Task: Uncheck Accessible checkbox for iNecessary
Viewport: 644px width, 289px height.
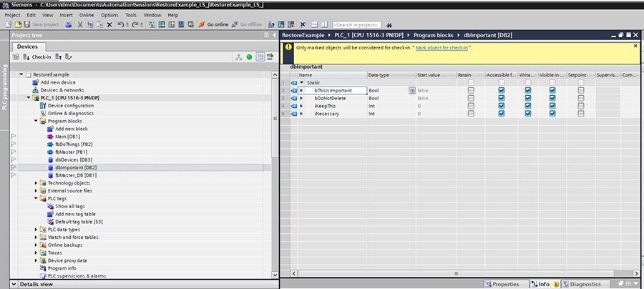Action: click(x=501, y=114)
